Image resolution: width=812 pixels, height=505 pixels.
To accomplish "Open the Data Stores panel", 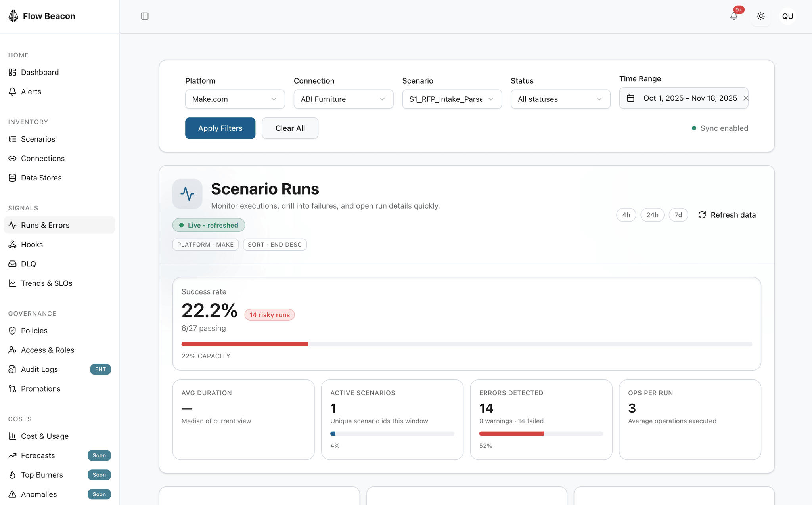I will [41, 178].
